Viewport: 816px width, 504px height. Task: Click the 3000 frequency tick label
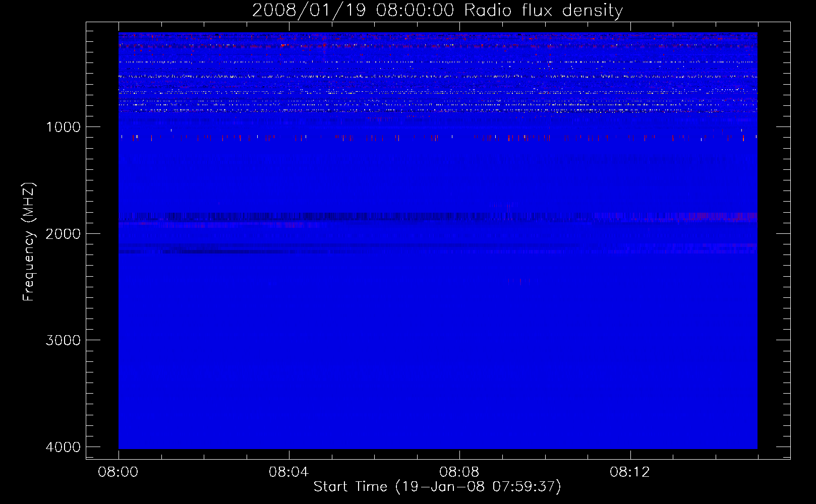[63, 340]
